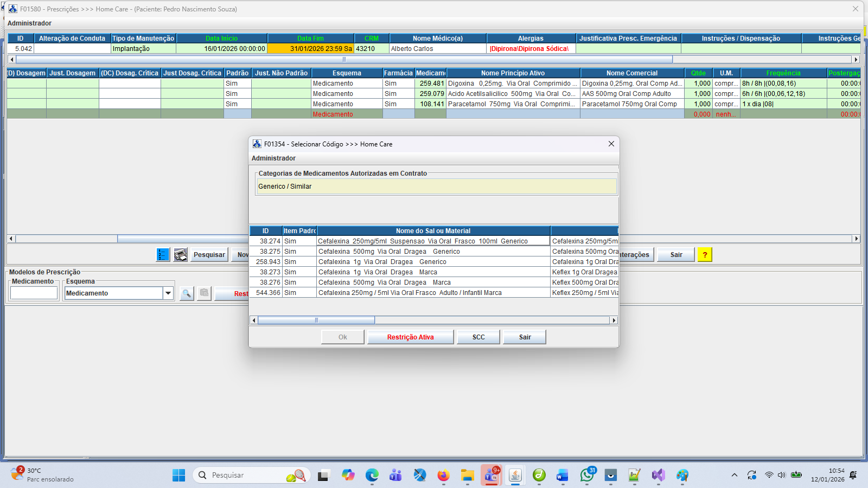The height and width of the screenshot is (488, 868).
Task: Expand the Esquema dropdown arrow
Action: (x=168, y=293)
